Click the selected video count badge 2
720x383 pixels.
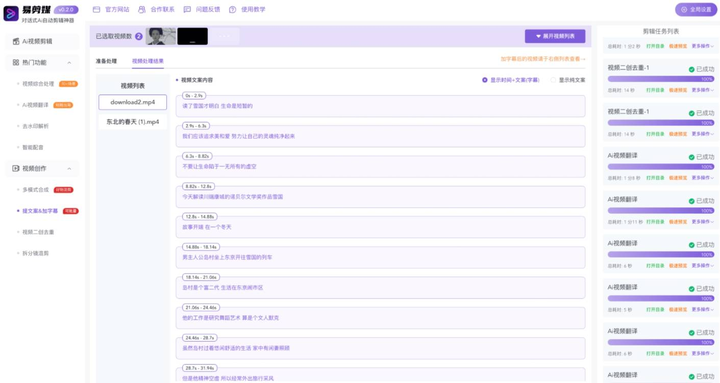[x=139, y=36]
